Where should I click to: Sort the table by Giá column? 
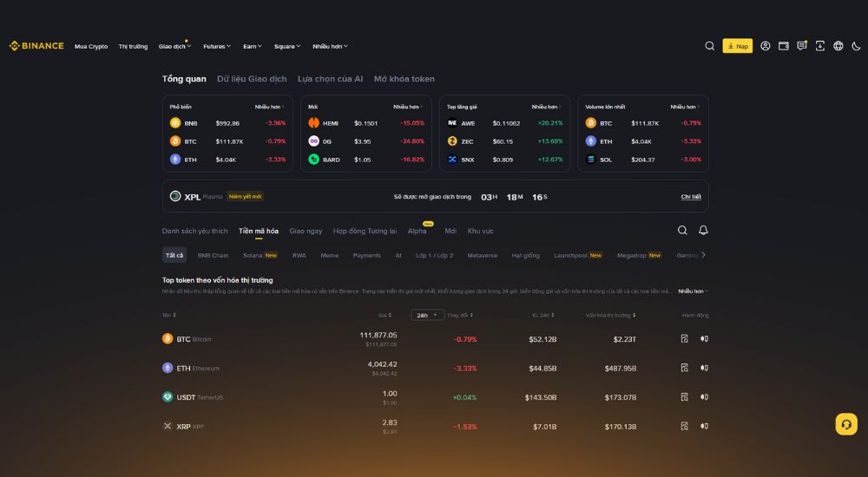coord(385,316)
